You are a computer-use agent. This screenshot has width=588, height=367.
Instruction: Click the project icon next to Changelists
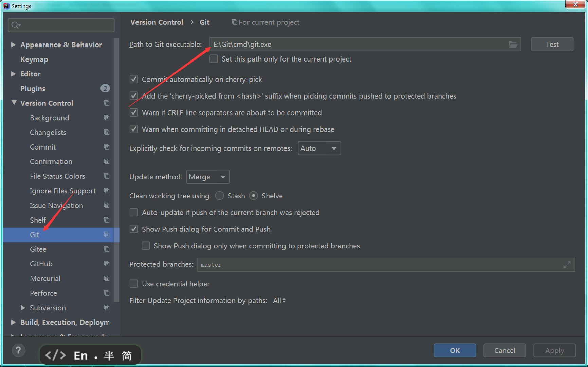click(107, 132)
